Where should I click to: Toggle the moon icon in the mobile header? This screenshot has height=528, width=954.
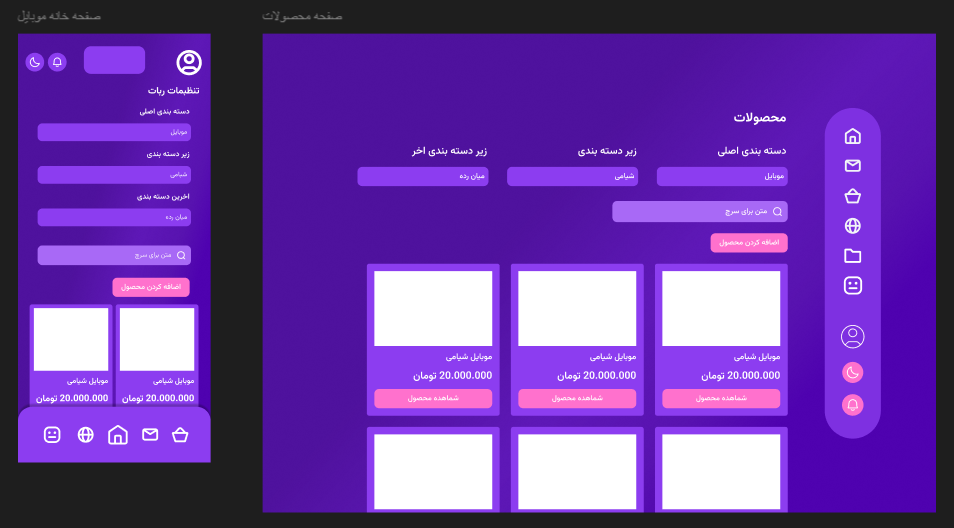tap(34, 62)
